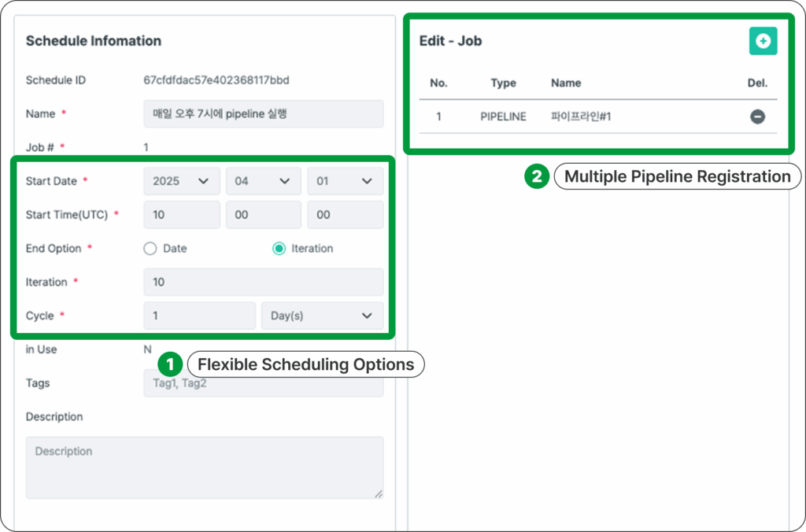Click the green add job plus icon
806x532 pixels.
[x=763, y=41]
